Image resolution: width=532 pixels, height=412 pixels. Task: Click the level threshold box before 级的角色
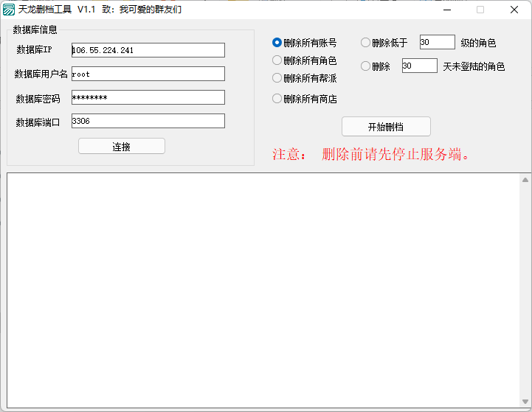click(437, 43)
